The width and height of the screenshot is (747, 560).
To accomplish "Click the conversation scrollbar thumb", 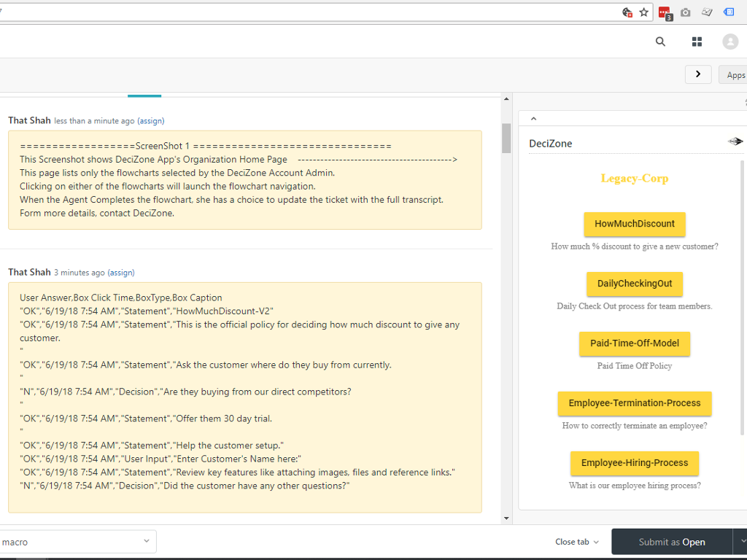I will tap(506, 138).
